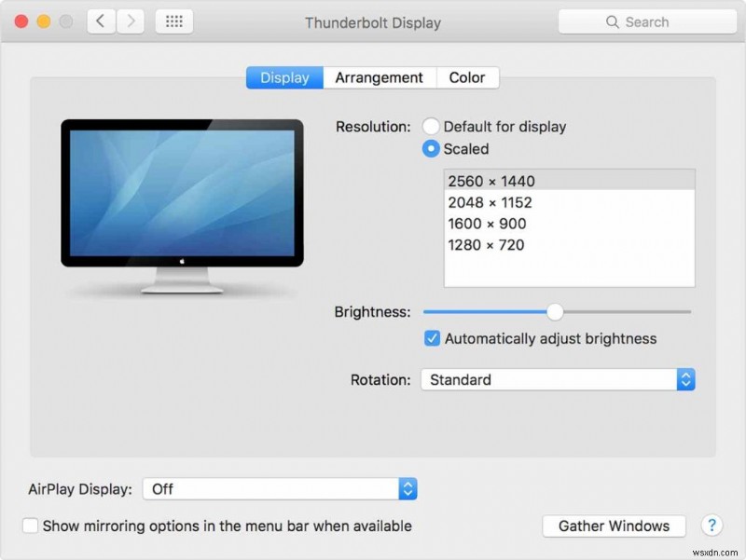Viewport: 746px width, 560px height.
Task: Select the 2048 × 1152 resolution
Action: [494, 202]
